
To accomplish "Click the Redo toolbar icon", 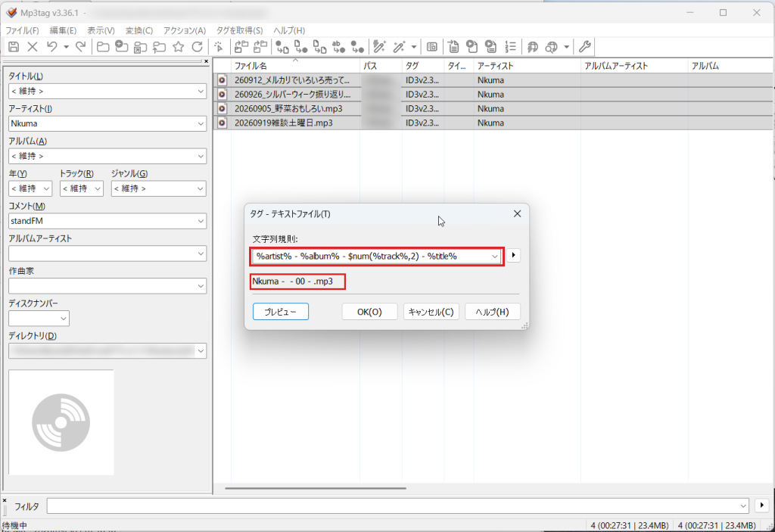I will 80,47.
